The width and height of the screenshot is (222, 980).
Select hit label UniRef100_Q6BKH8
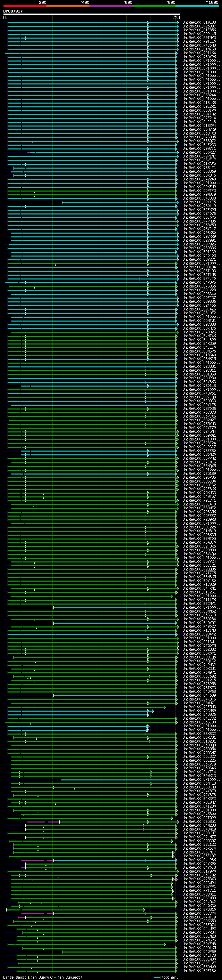coord(199,787)
